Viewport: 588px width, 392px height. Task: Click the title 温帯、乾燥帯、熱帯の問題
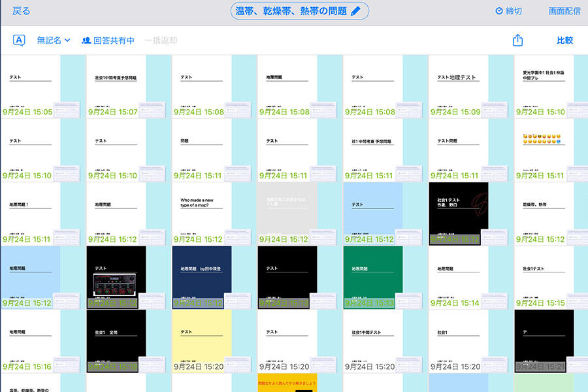coord(292,11)
